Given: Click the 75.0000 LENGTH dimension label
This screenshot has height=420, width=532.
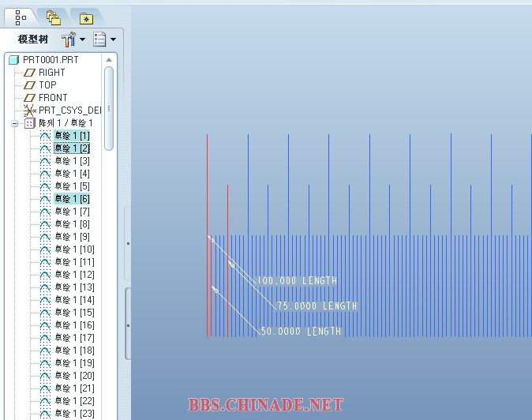Looking at the screenshot, I should tap(317, 306).
